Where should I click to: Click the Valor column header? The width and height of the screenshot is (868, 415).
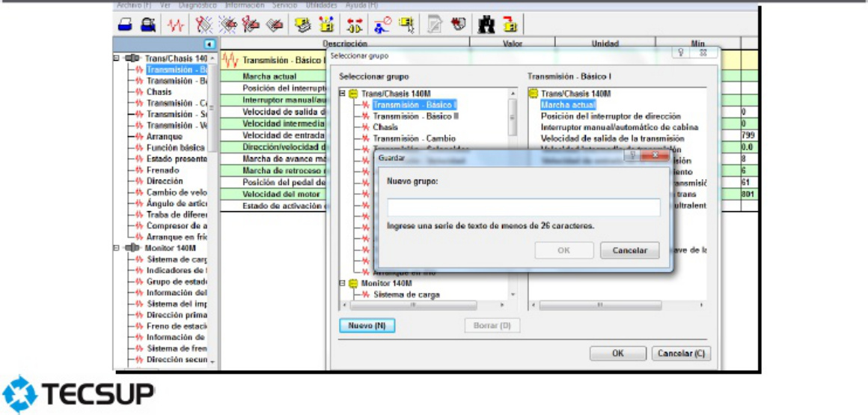click(x=512, y=43)
